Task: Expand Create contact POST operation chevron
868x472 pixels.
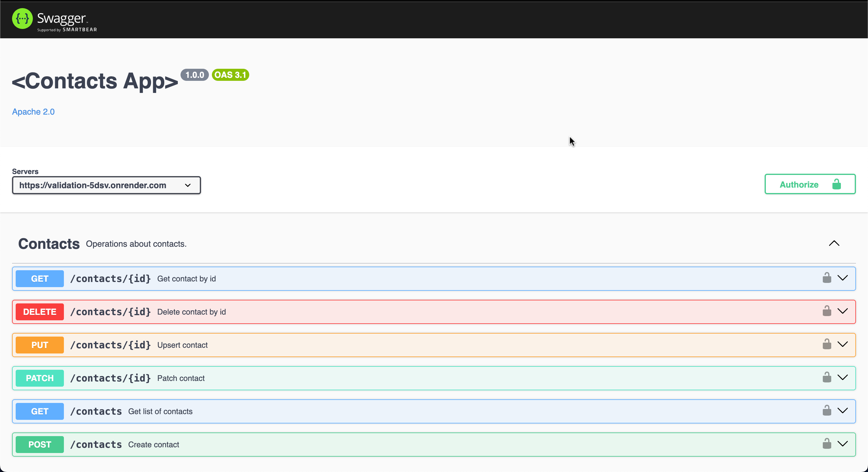Action: coord(842,444)
